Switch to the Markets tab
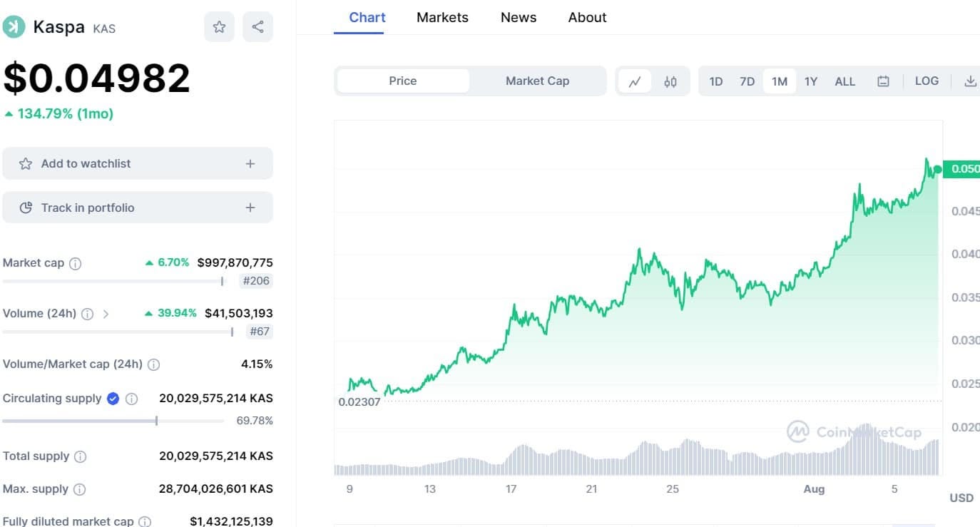 (442, 17)
